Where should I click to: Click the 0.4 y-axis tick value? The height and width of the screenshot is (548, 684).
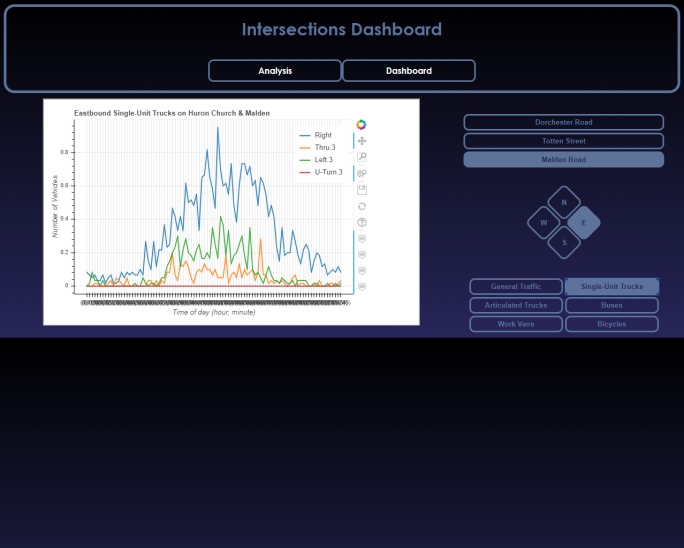click(x=65, y=219)
